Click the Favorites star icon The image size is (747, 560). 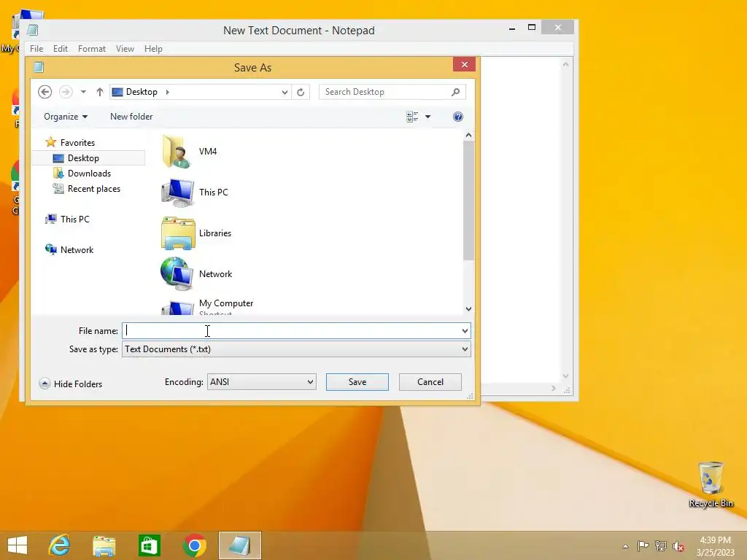tap(50, 142)
